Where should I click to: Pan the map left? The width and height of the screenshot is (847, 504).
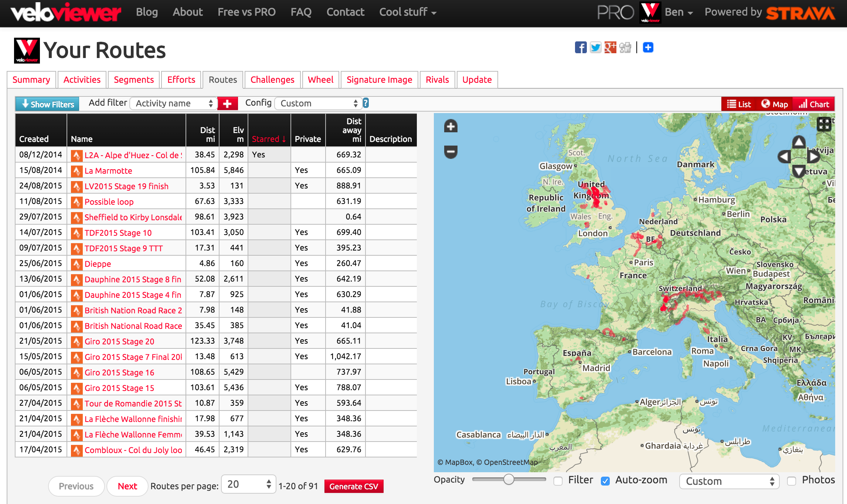pyautogui.click(x=784, y=157)
